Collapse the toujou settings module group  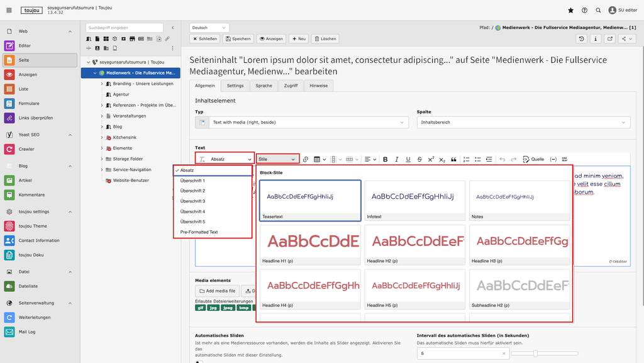click(x=70, y=212)
